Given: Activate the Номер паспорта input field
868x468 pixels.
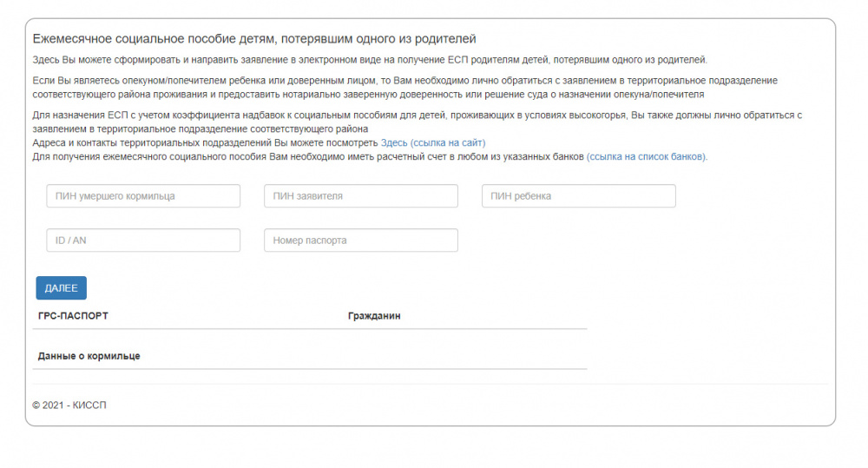Looking at the screenshot, I should (360, 241).
